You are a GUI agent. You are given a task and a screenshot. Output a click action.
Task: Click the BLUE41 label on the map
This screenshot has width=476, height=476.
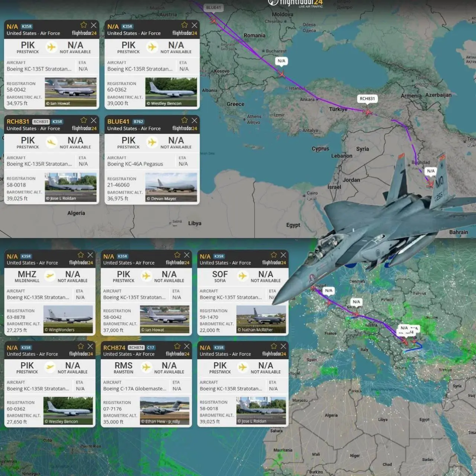tap(213, 7)
